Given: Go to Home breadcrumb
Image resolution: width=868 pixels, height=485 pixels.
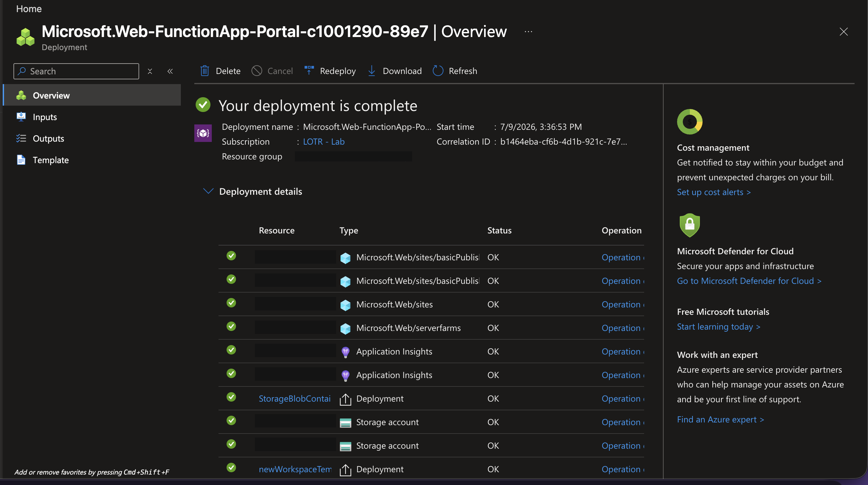Looking at the screenshot, I should pyautogui.click(x=29, y=8).
